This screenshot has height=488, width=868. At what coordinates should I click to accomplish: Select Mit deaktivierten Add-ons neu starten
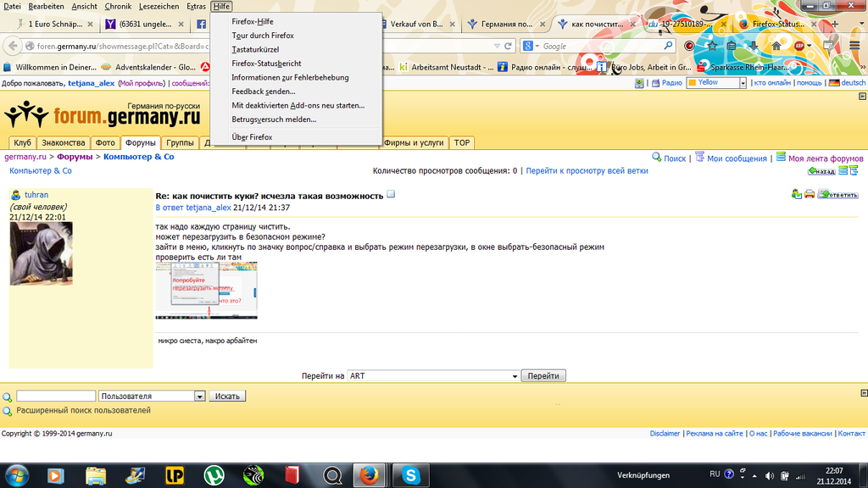[x=296, y=105]
